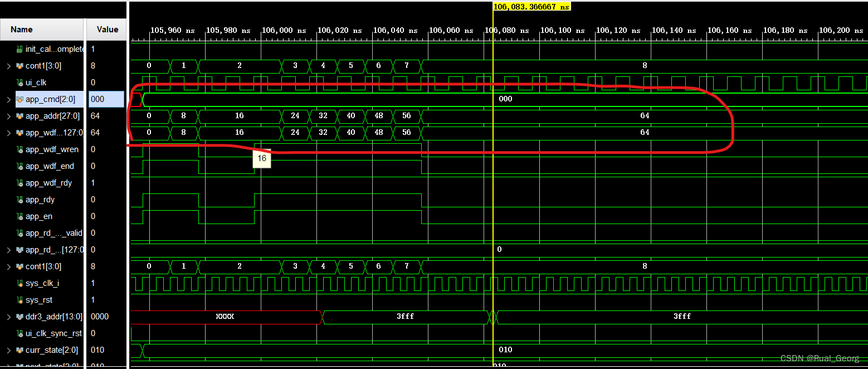Image resolution: width=868 pixels, height=369 pixels.
Task: Click the waveform icon beside init_cal...omplete
Action: (18, 49)
